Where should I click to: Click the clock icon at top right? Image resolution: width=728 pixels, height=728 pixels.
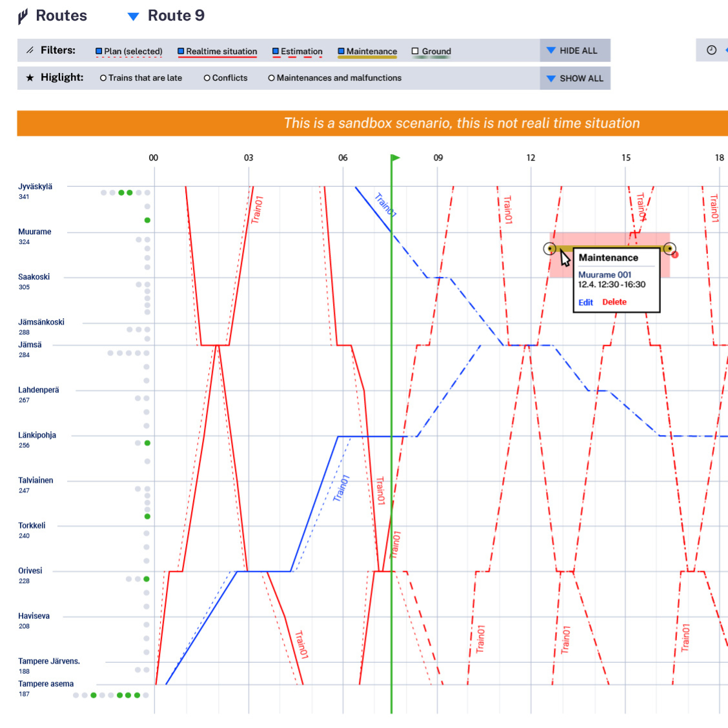click(711, 50)
